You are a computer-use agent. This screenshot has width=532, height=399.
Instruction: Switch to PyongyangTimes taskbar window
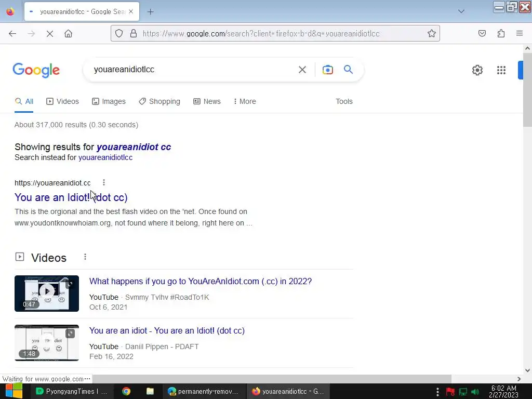pyautogui.click(x=72, y=391)
